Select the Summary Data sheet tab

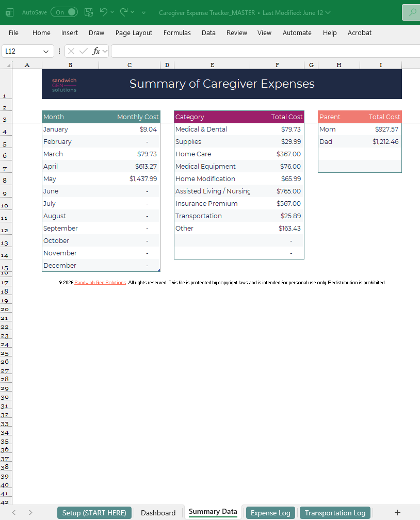click(213, 512)
